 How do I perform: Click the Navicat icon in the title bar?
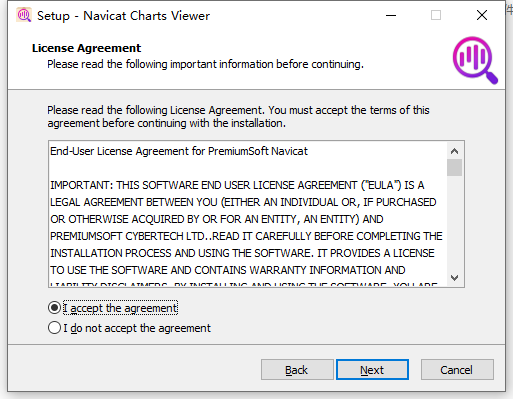tap(24, 15)
